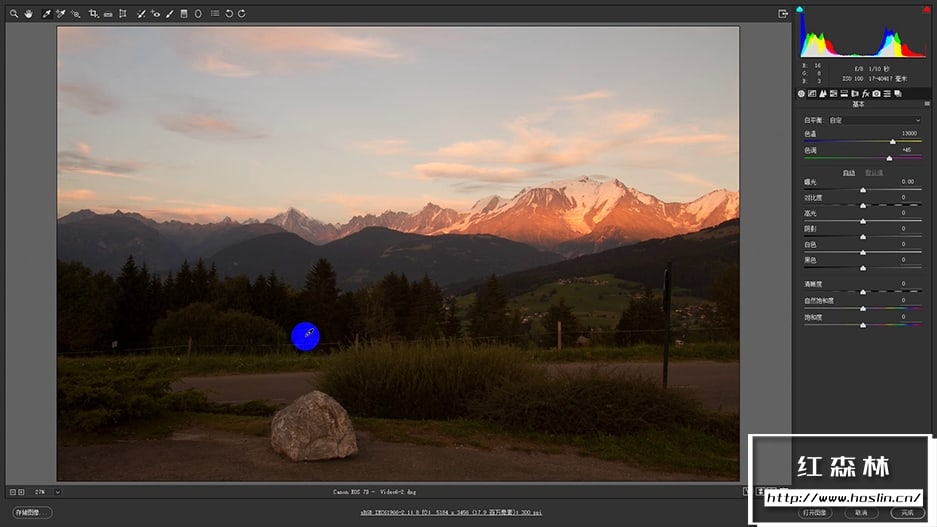Click the exposure value field 0.00

click(x=908, y=182)
